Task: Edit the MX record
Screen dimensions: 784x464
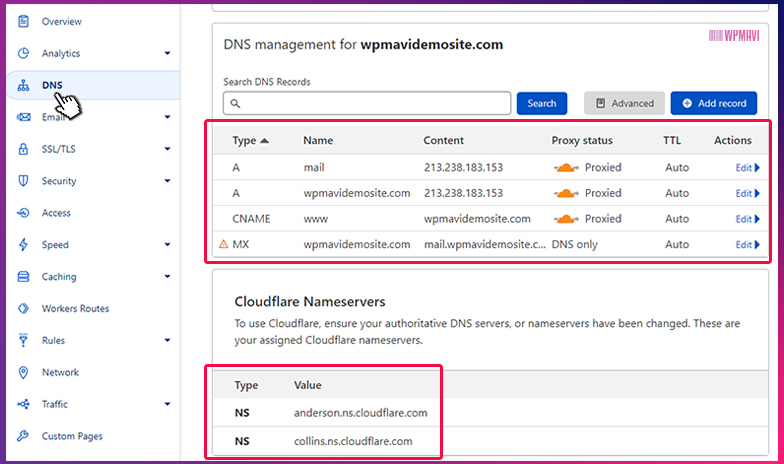Action: (x=748, y=244)
